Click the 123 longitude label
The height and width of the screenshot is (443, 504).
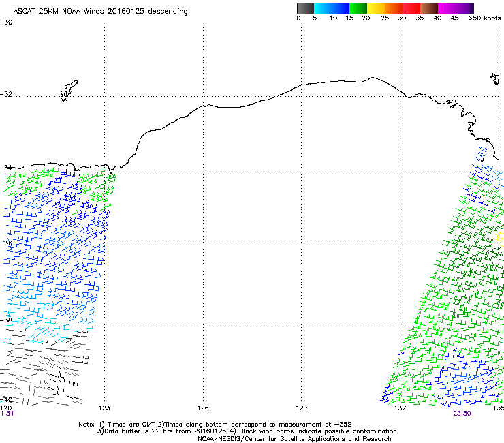(104, 408)
